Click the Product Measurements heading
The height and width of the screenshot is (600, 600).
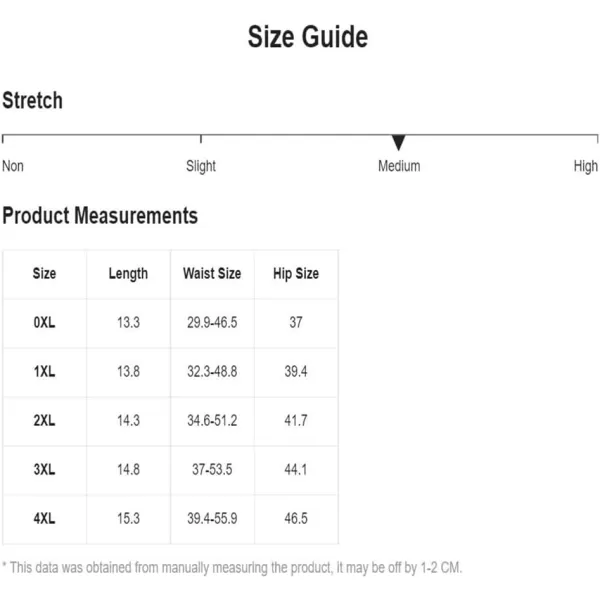pos(100,215)
